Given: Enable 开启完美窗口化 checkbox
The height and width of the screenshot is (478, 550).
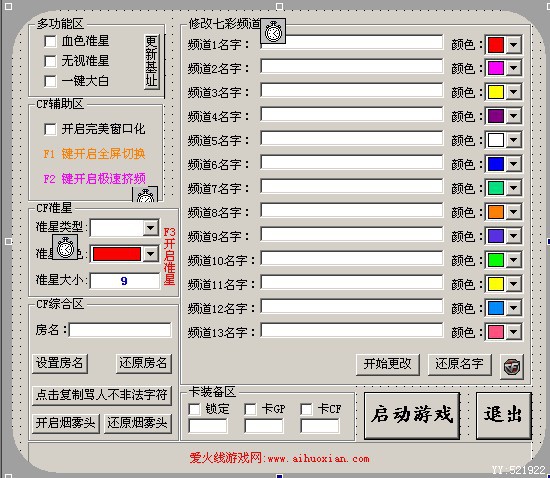Looking at the screenshot, I should [x=50, y=129].
